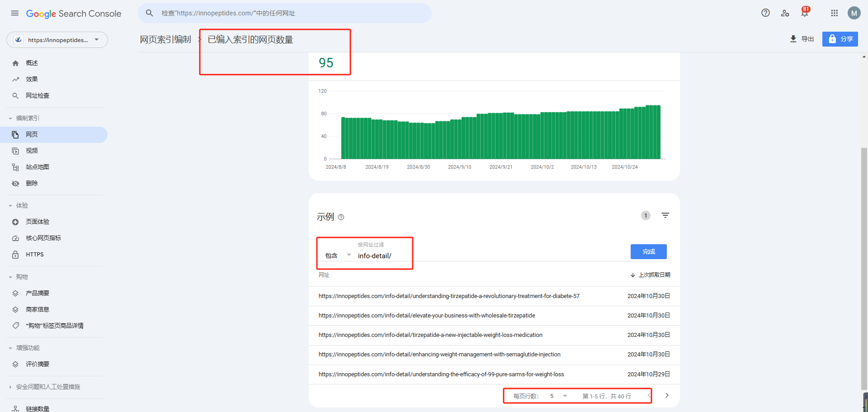Screen dimensions: 868x412
Task: Click the Google Search Console logo
Action: point(74,14)
